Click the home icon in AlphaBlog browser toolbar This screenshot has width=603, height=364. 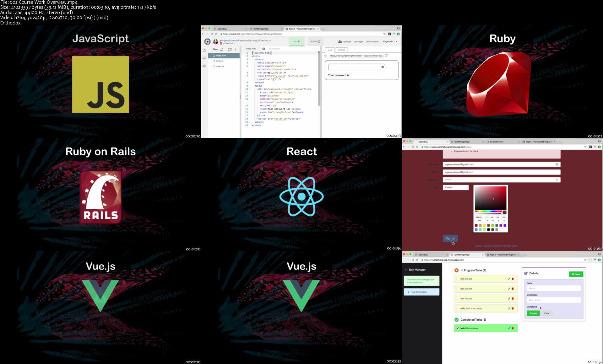417,147
